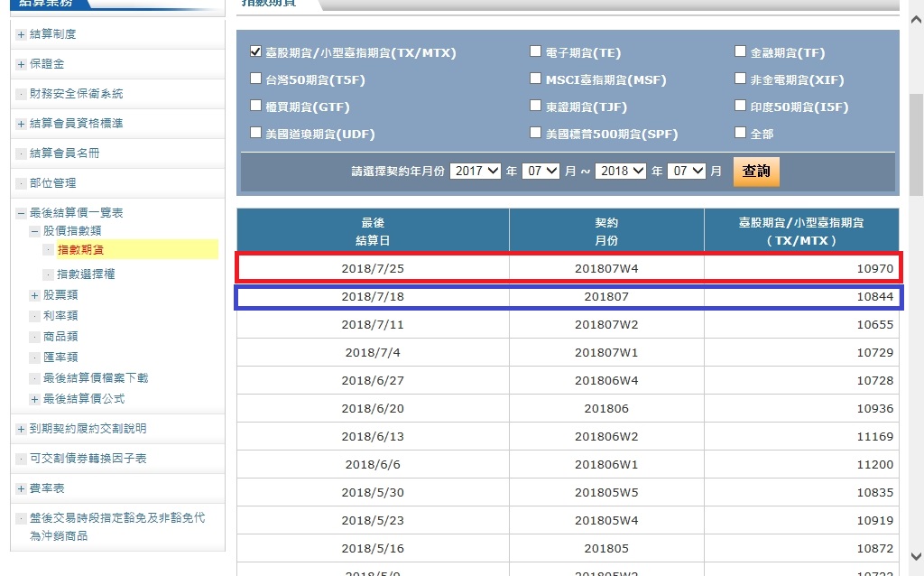Expand the 保證金 plus icon
Screen dimensions: 924x576
click(22, 64)
